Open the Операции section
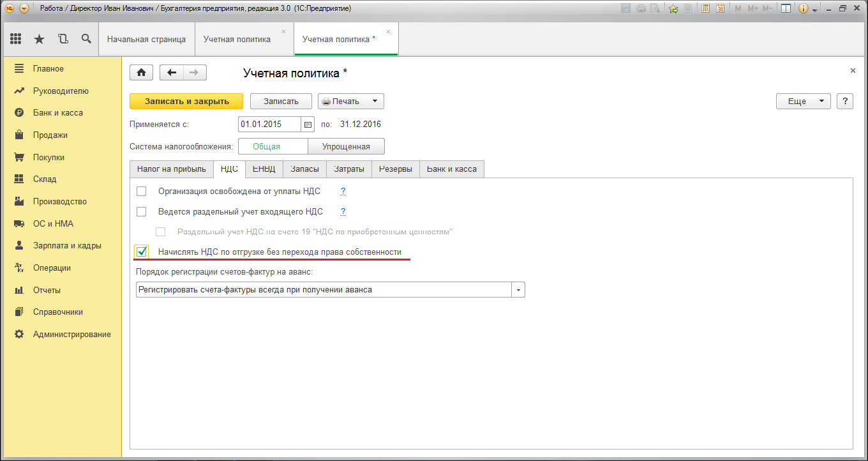Image resolution: width=868 pixels, height=461 pixels. [x=52, y=268]
